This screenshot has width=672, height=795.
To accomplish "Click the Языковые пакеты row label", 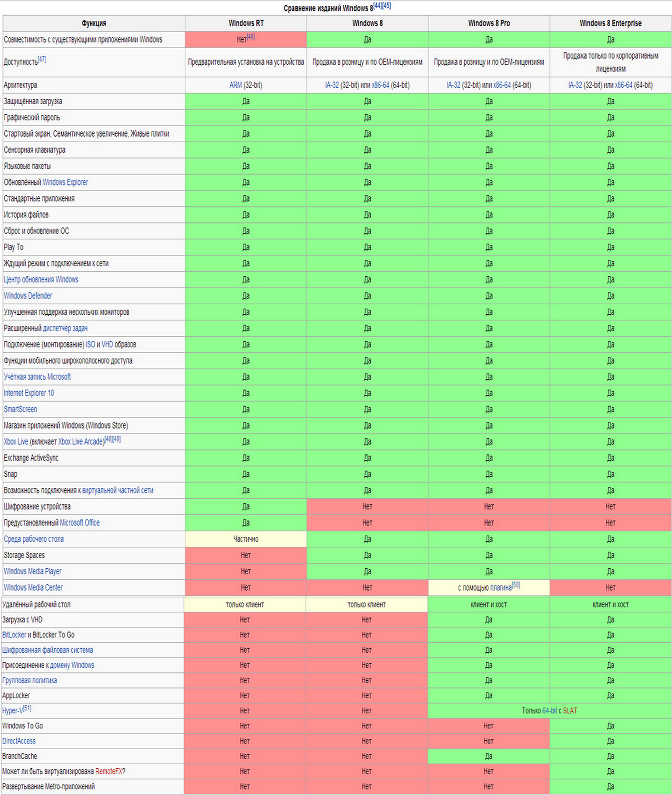I will (x=27, y=166).
